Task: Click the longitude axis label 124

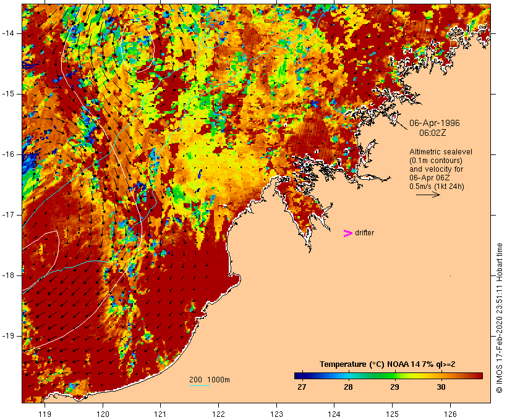Action: tap(334, 414)
